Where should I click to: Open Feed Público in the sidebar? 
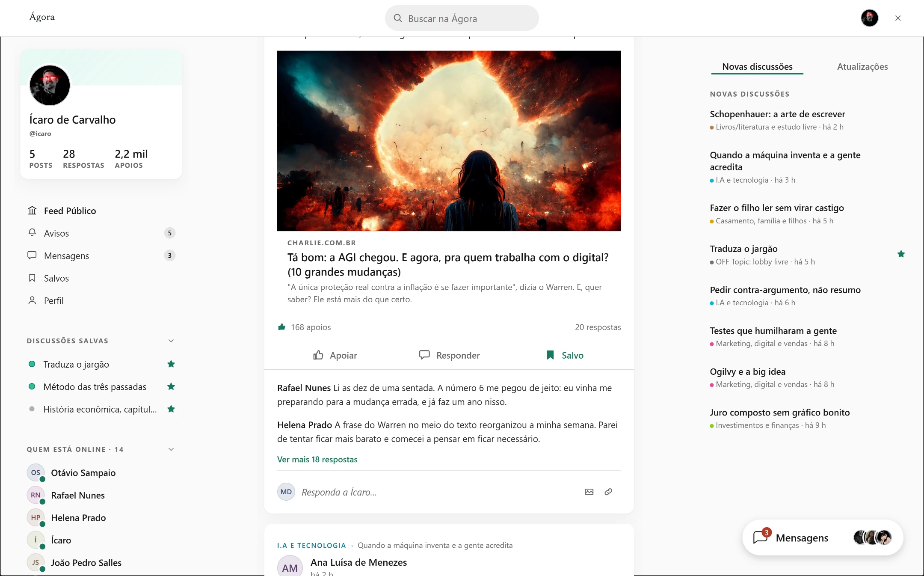point(101,211)
